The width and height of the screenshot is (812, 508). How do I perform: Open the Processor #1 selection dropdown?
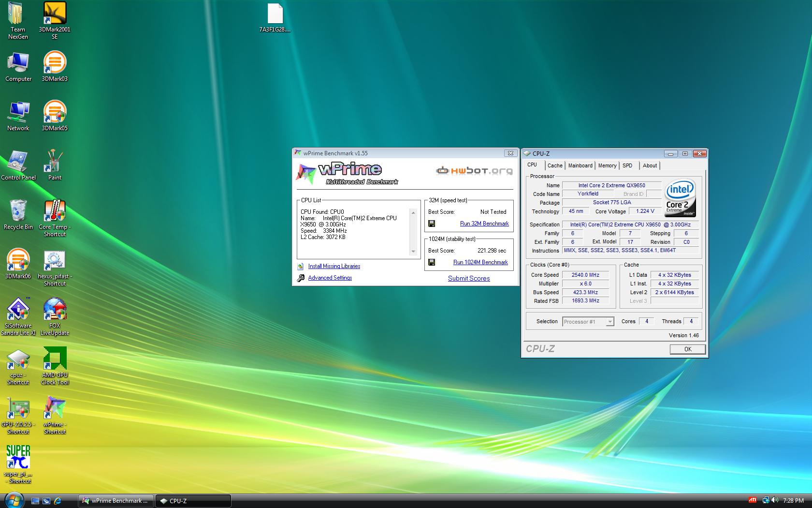pyautogui.click(x=588, y=322)
